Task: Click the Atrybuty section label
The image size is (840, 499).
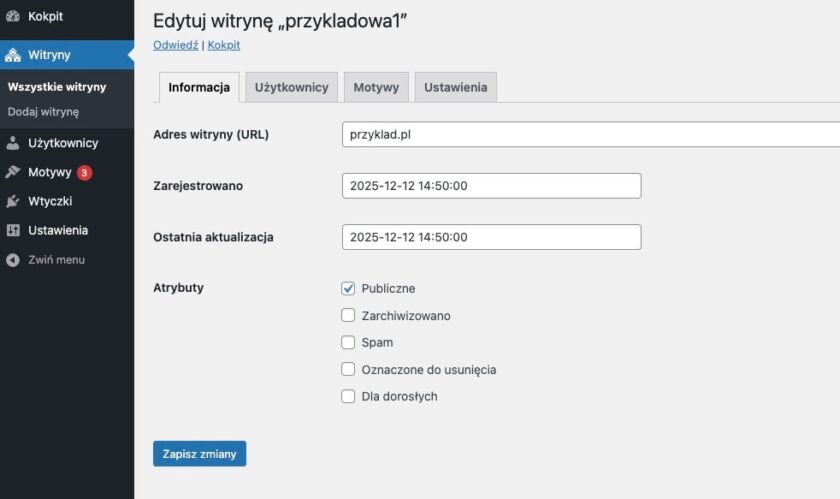Action: (x=178, y=288)
